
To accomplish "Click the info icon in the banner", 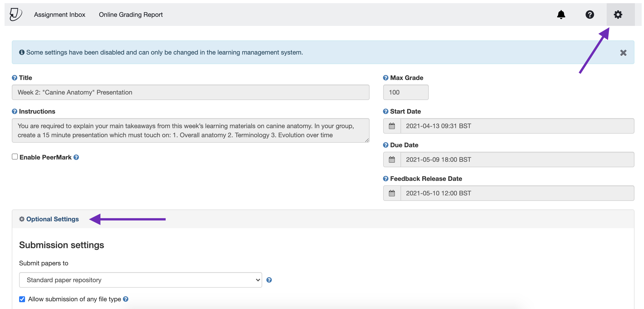I will click(22, 52).
